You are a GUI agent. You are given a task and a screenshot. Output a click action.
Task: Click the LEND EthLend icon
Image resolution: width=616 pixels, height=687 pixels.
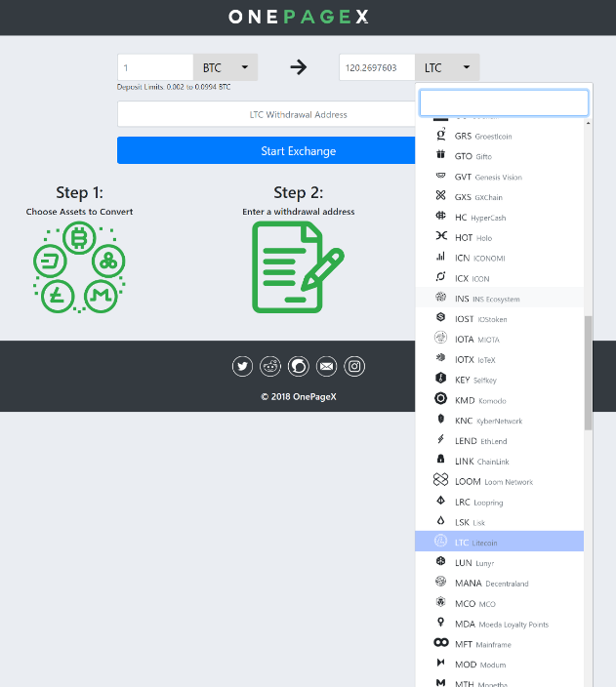(x=440, y=438)
